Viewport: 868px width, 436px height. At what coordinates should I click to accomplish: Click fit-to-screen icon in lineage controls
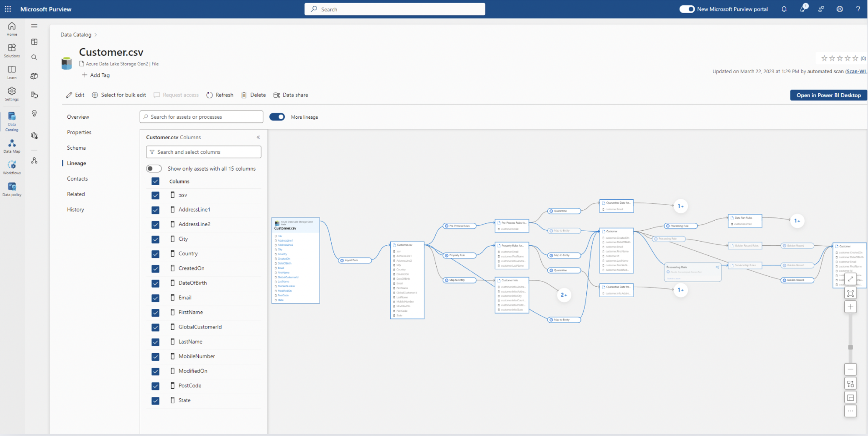point(850,293)
